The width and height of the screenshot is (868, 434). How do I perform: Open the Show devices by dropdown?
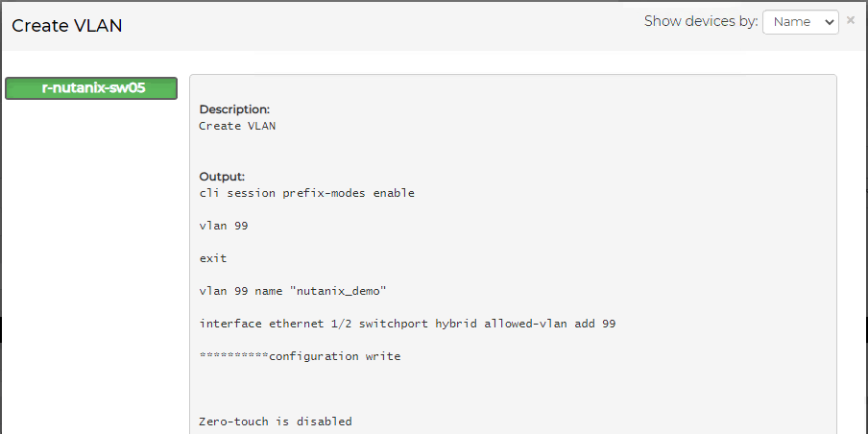point(800,22)
